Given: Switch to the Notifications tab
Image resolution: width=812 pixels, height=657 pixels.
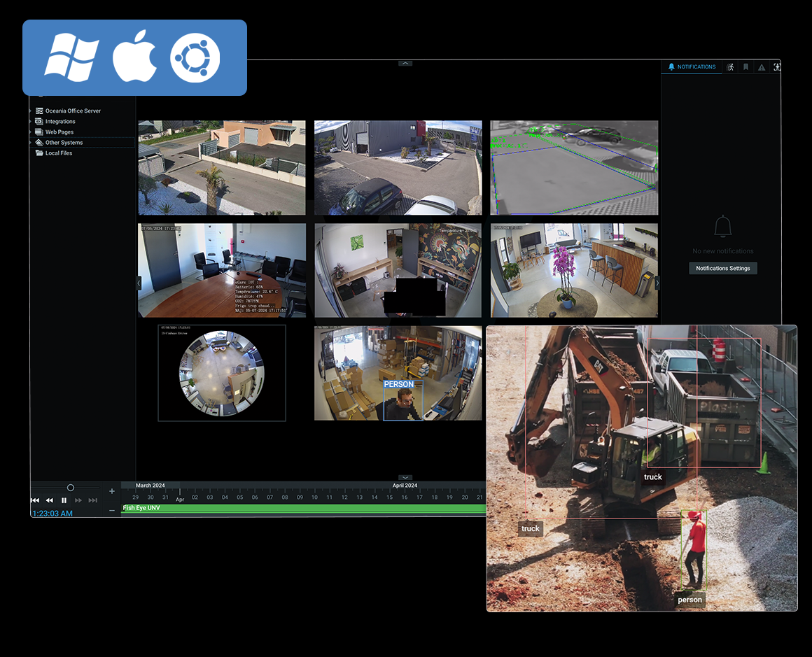Looking at the screenshot, I should 692,66.
